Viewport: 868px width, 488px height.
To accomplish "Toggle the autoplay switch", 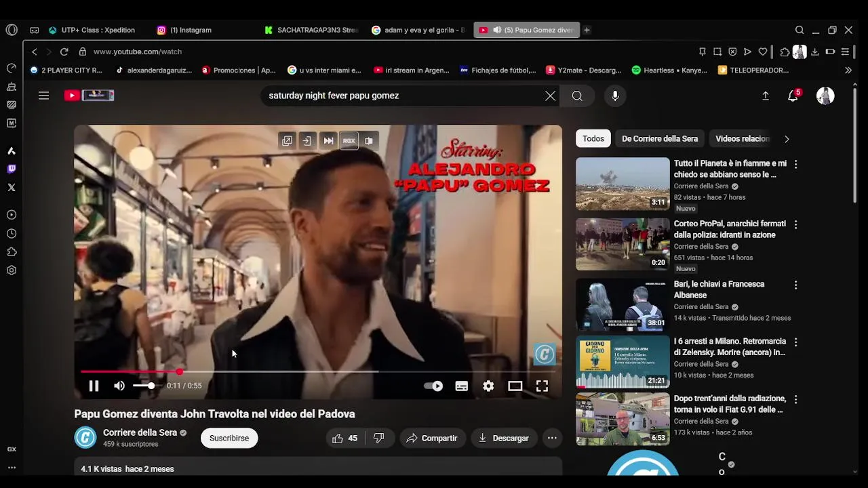I will coord(433,386).
